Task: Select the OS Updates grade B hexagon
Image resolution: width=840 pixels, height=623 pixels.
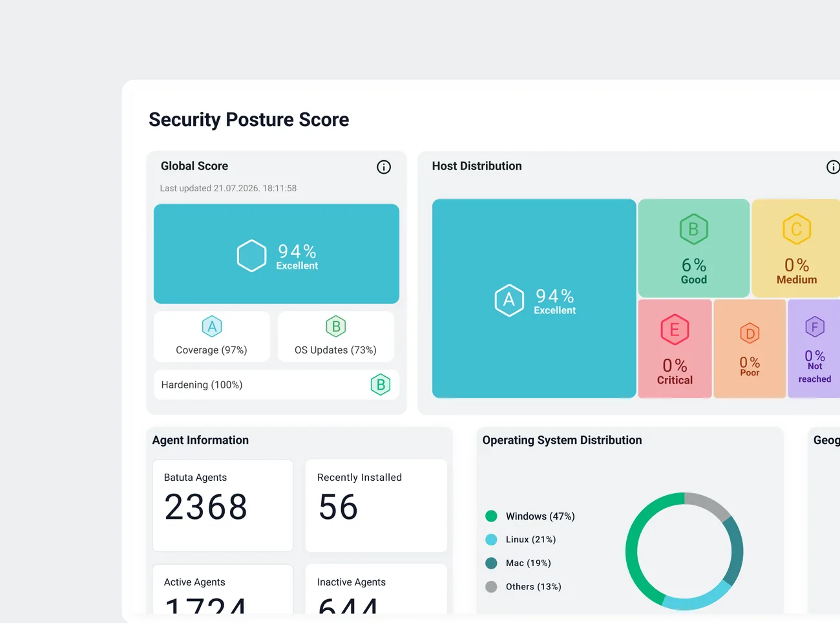Action: click(x=336, y=326)
